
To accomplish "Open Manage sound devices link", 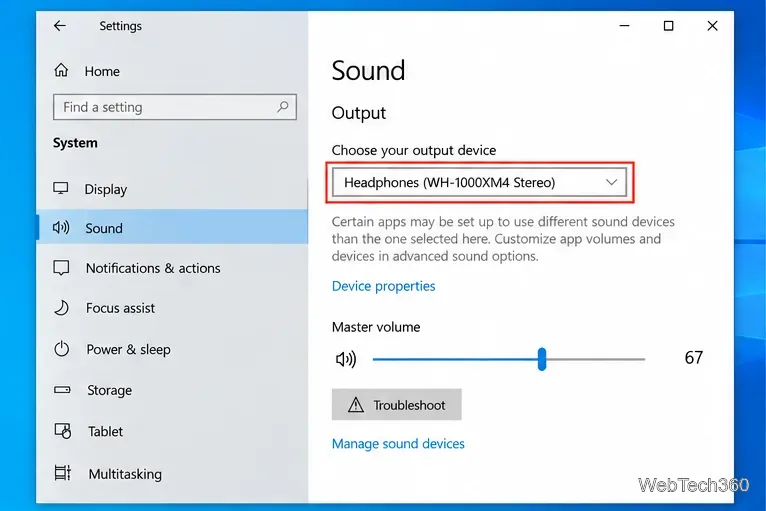I will point(398,444).
